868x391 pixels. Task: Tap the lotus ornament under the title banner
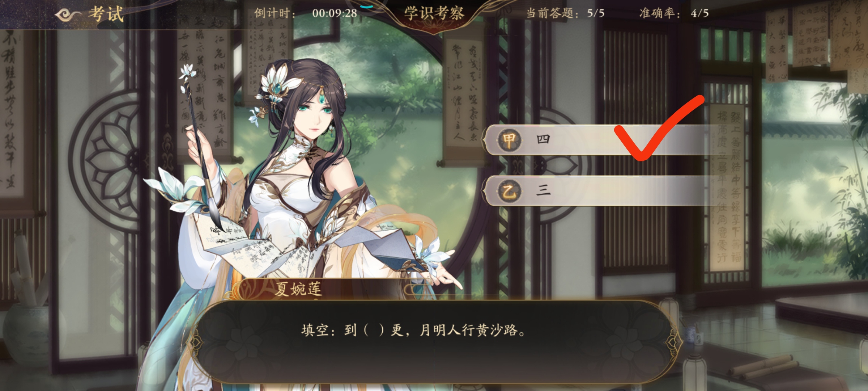(434, 26)
